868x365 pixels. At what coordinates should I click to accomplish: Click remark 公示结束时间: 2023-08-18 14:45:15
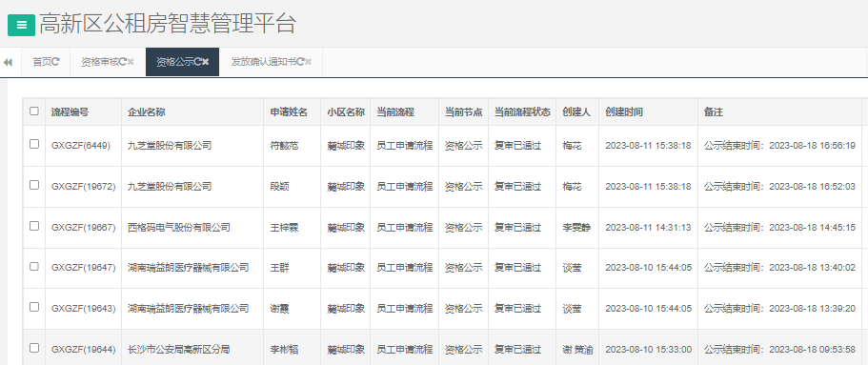click(x=779, y=227)
